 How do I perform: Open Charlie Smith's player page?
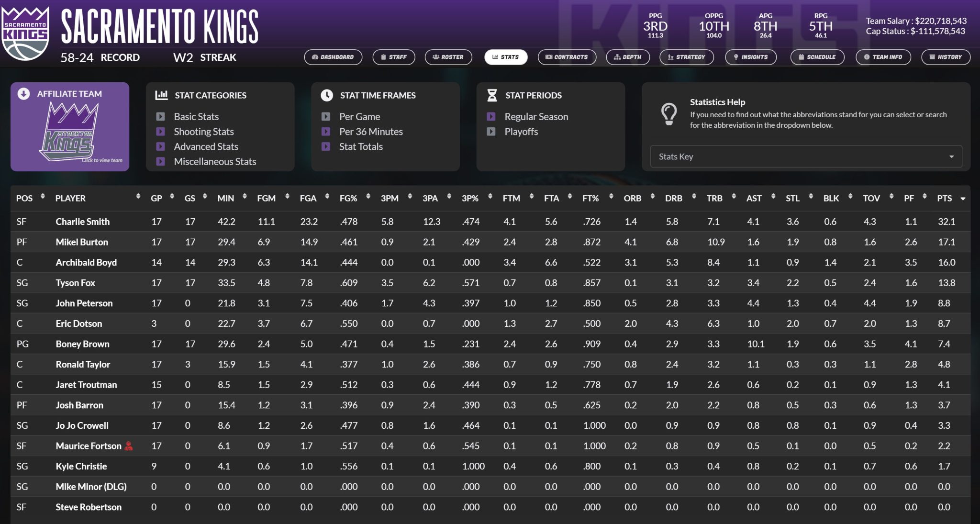82,222
